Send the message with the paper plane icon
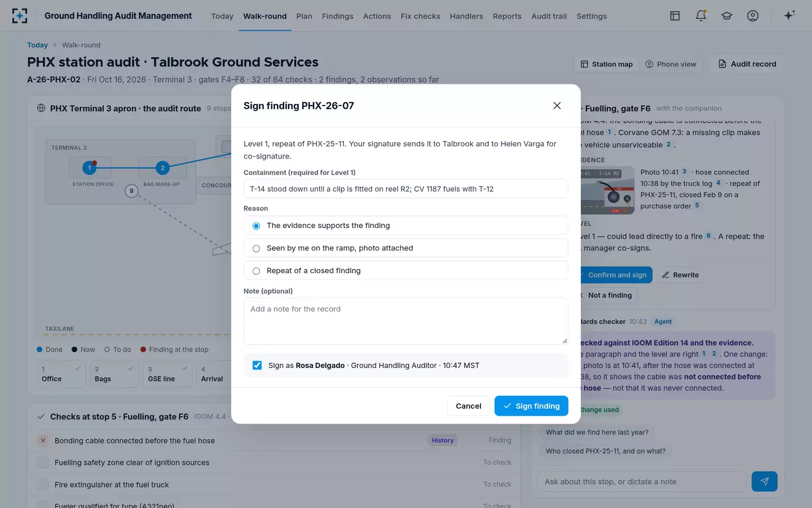Image resolution: width=812 pixels, height=508 pixels. tap(765, 481)
